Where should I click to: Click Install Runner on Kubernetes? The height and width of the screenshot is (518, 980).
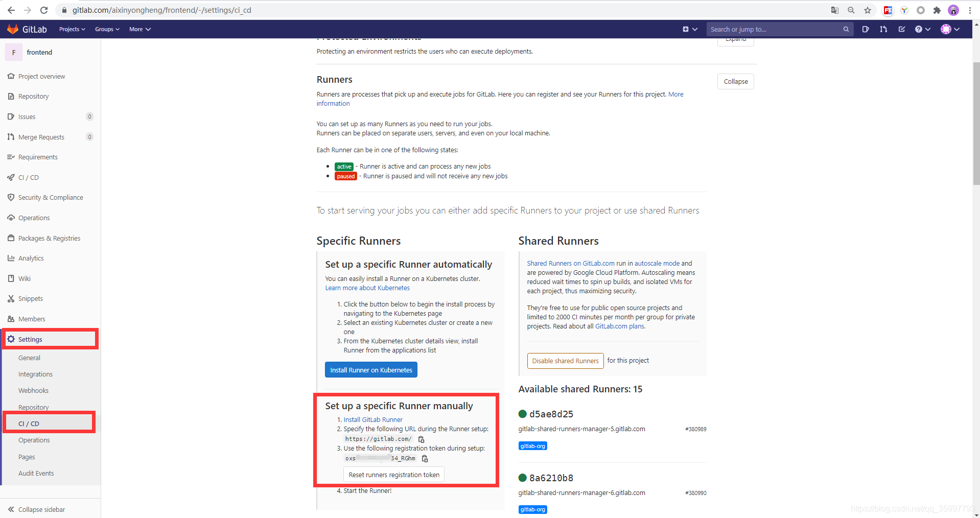click(371, 369)
